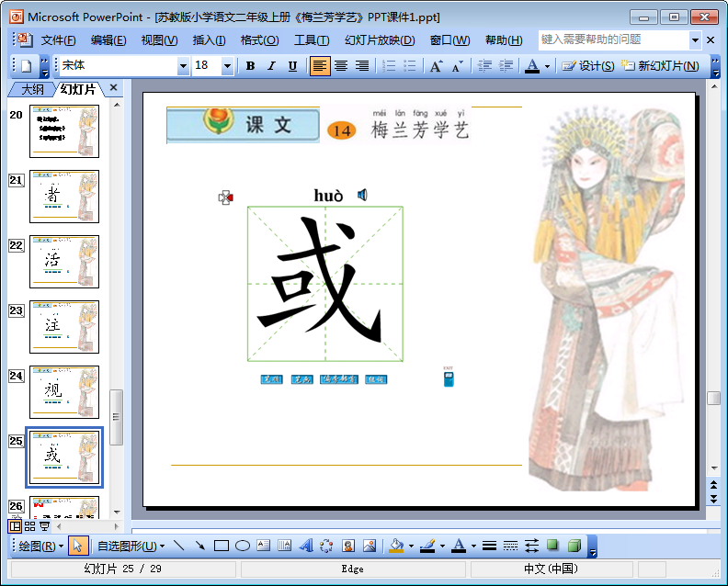This screenshot has width=728, height=586.
Task: Click Increase Font Size icon
Action: [436, 66]
